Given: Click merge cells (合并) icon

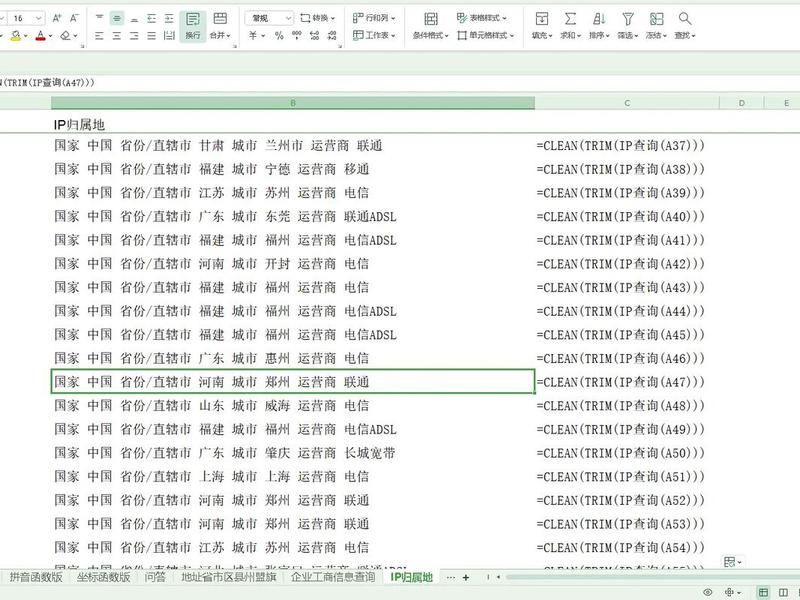Looking at the screenshot, I should point(220,19).
